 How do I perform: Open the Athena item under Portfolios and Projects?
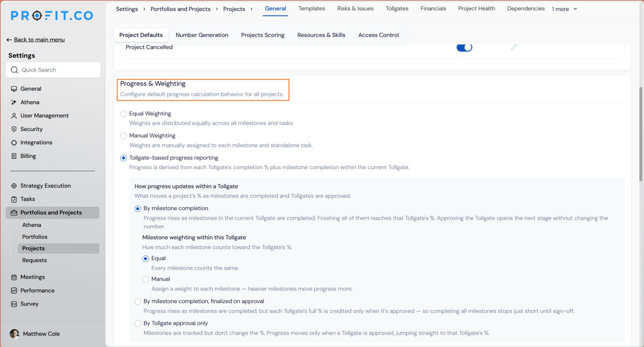coord(32,225)
